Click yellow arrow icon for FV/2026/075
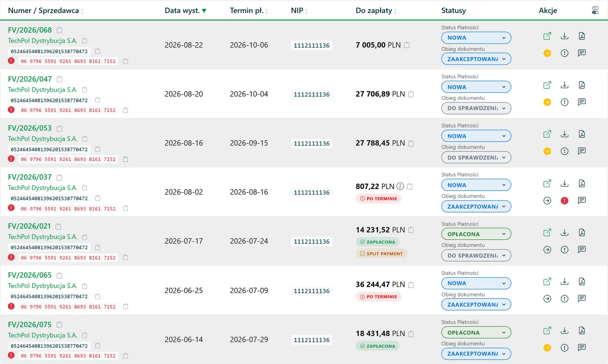This screenshot has height=364, width=608. tap(547, 347)
